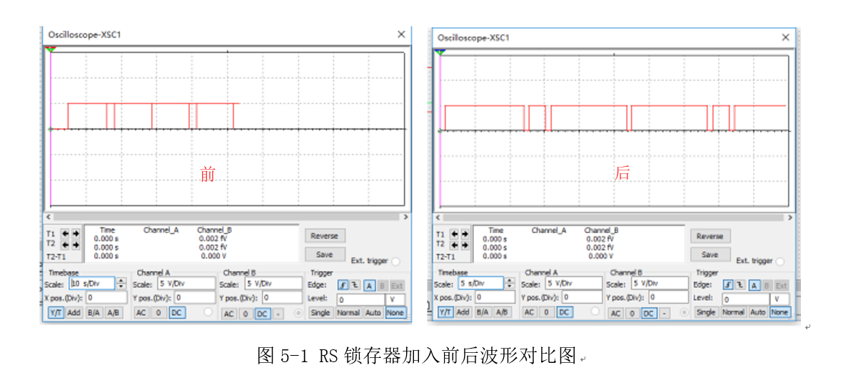Click Channel B minus button, 前 oscilloscope

pyautogui.click(x=278, y=314)
